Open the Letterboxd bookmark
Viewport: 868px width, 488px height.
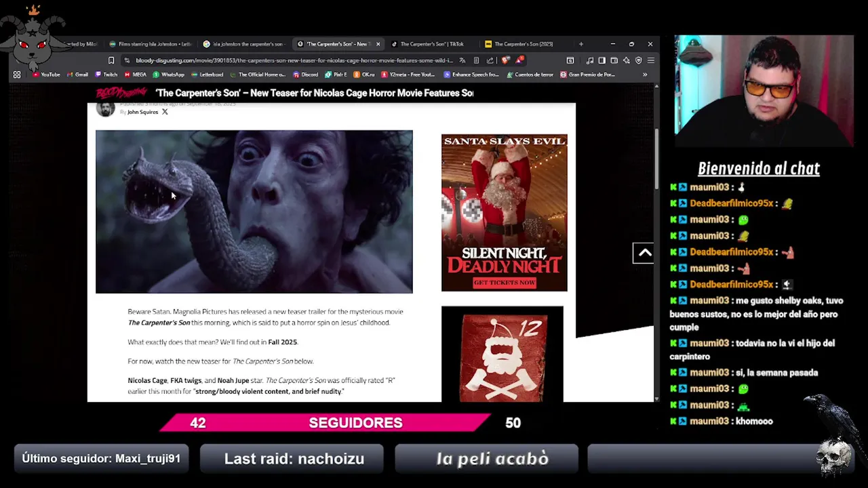pyautogui.click(x=208, y=75)
